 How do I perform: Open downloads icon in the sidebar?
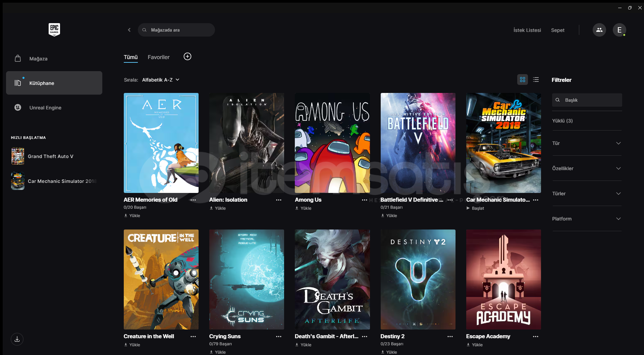(x=17, y=339)
